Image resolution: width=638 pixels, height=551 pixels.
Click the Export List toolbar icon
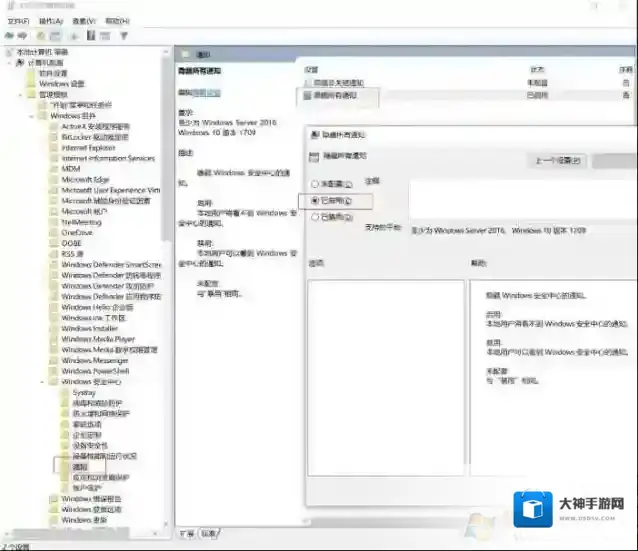click(74, 36)
